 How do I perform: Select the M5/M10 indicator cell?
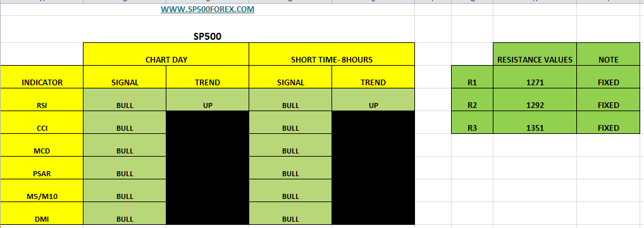[42, 191]
